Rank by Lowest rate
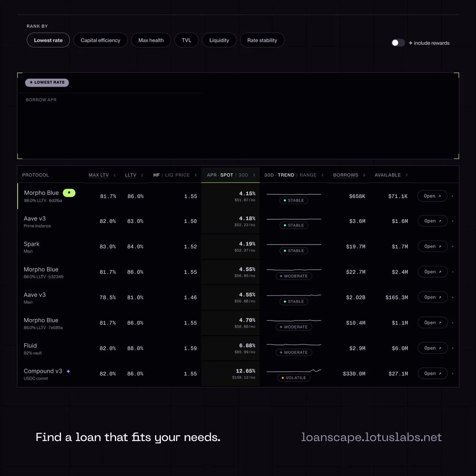 (48, 40)
